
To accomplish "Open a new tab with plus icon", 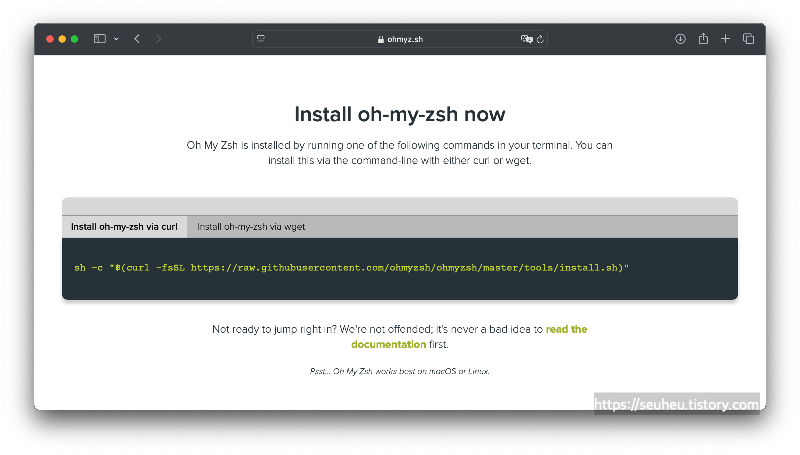I will [725, 39].
